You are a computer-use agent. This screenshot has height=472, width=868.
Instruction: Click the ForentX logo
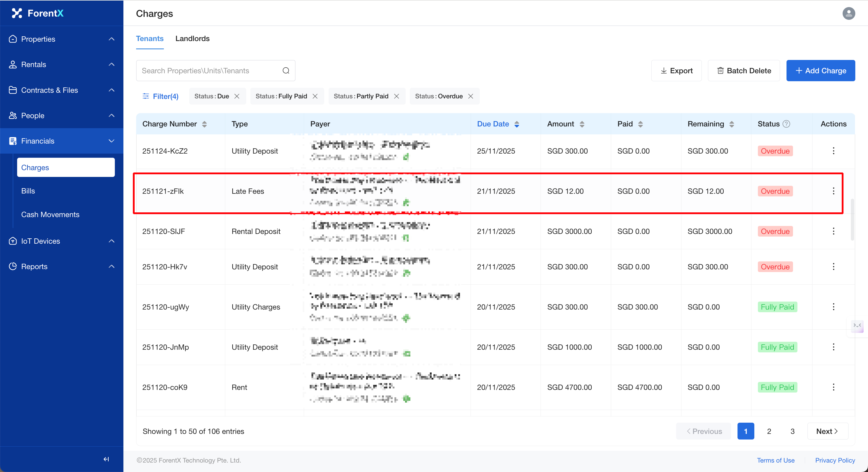pos(38,13)
